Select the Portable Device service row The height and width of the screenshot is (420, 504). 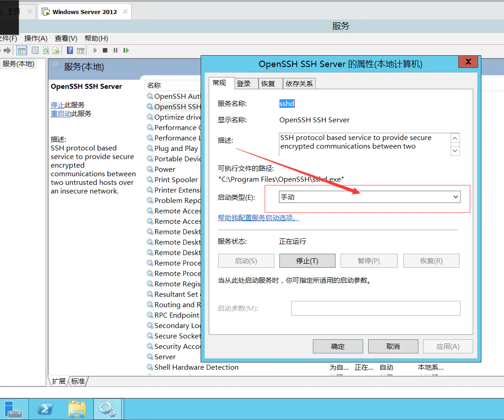tap(173, 159)
